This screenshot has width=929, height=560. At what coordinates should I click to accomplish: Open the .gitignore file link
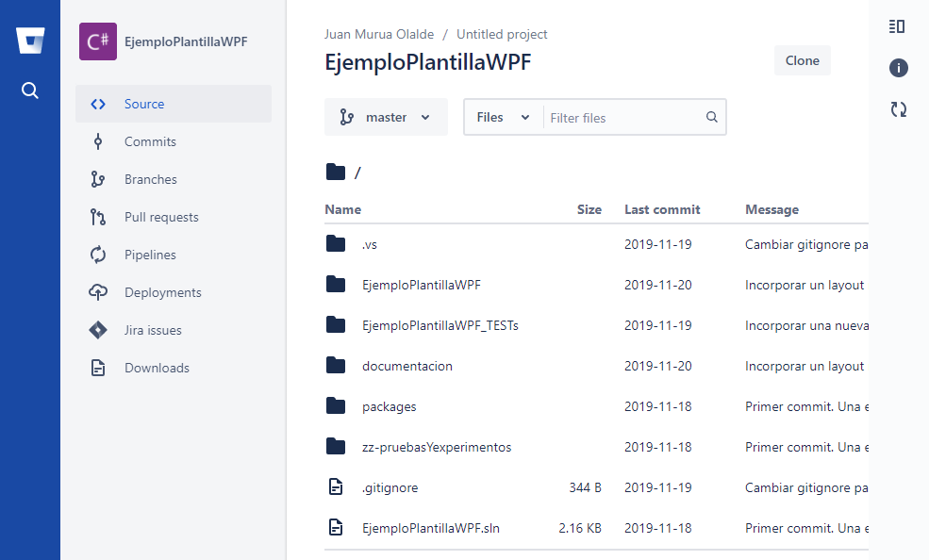(390, 487)
